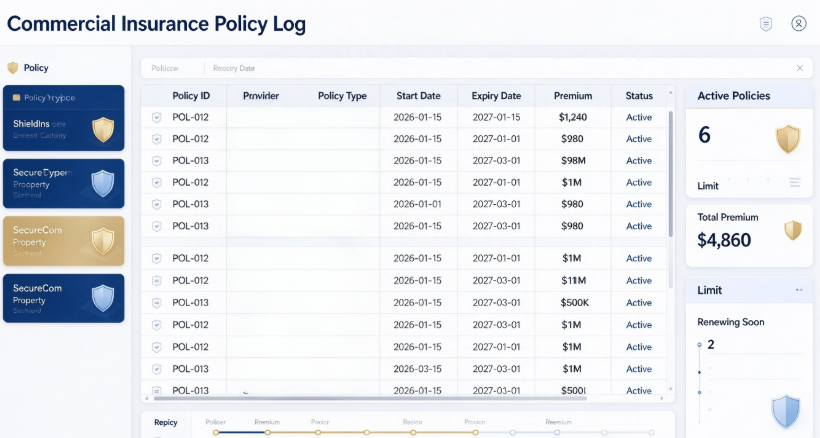Screen dimensions: 820x438
Task: Click the shield document icon in header
Action: 766,24
